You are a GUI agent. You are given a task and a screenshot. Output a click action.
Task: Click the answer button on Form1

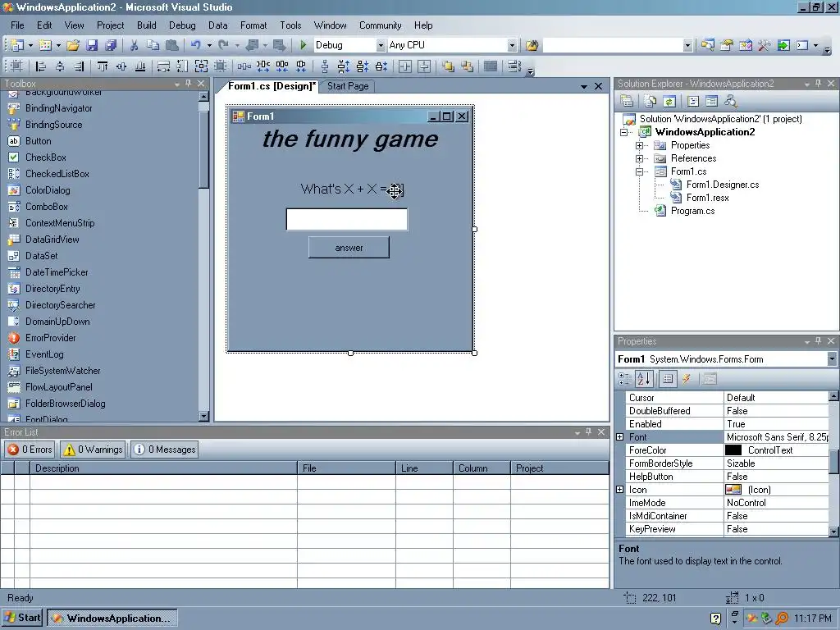pyautogui.click(x=349, y=248)
